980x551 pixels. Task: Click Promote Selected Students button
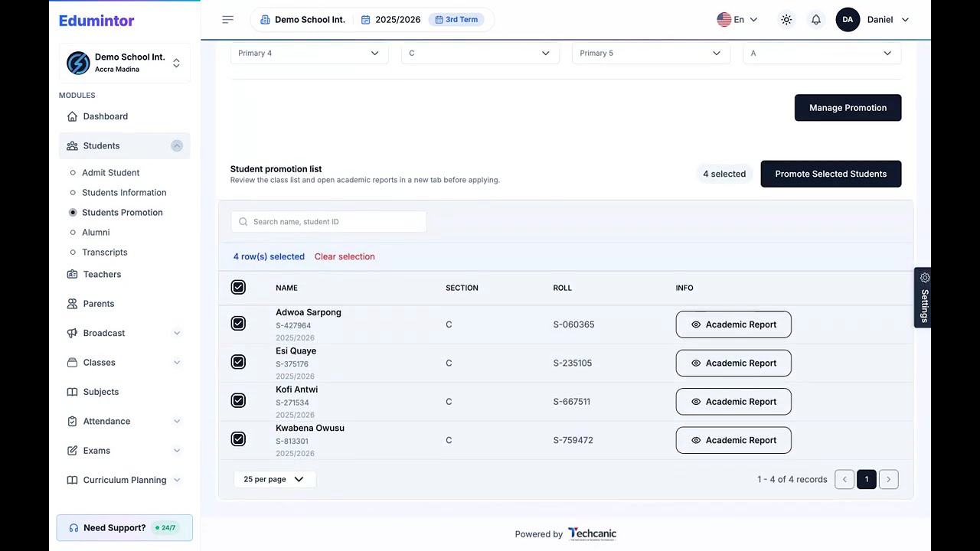[831, 174]
